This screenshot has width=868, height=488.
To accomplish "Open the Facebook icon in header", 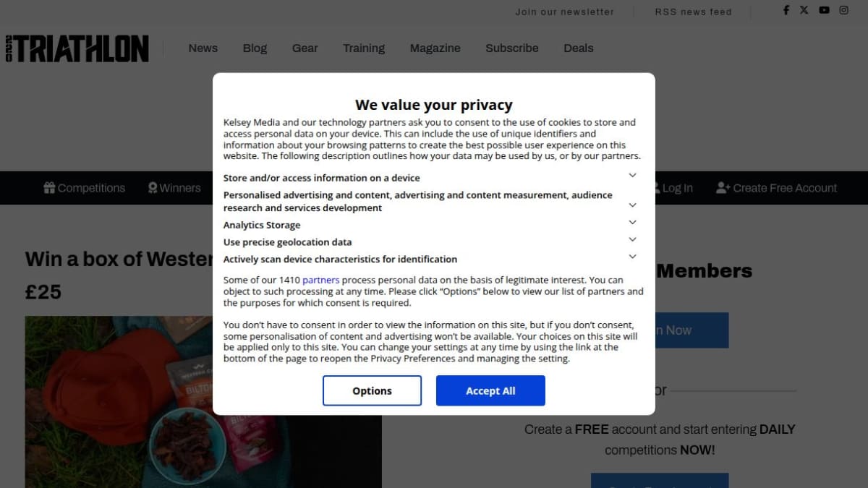I will (786, 10).
